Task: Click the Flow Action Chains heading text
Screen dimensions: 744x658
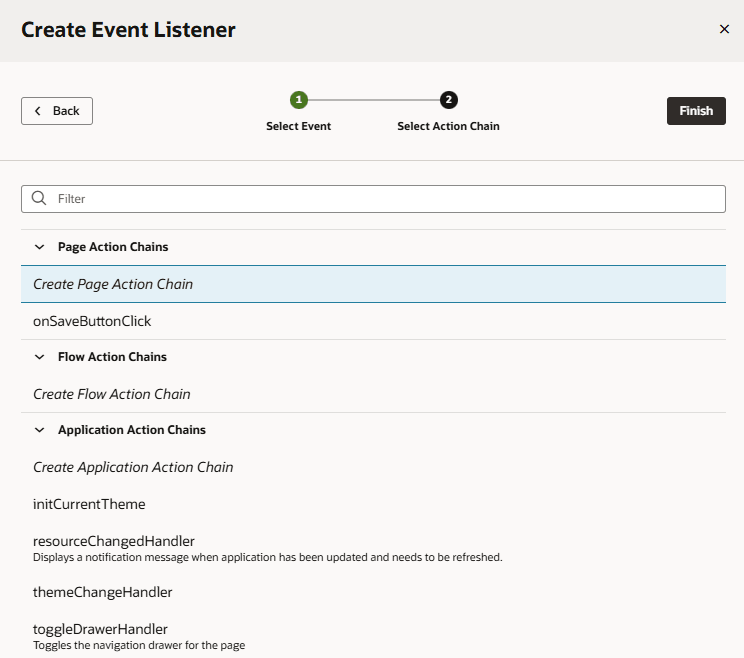Action: coord(112,357)
